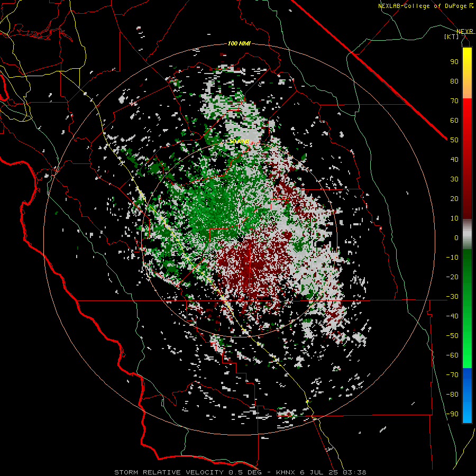
Task: Click the '100 NMI' range ring label
Action: click(x=239, y=44)
